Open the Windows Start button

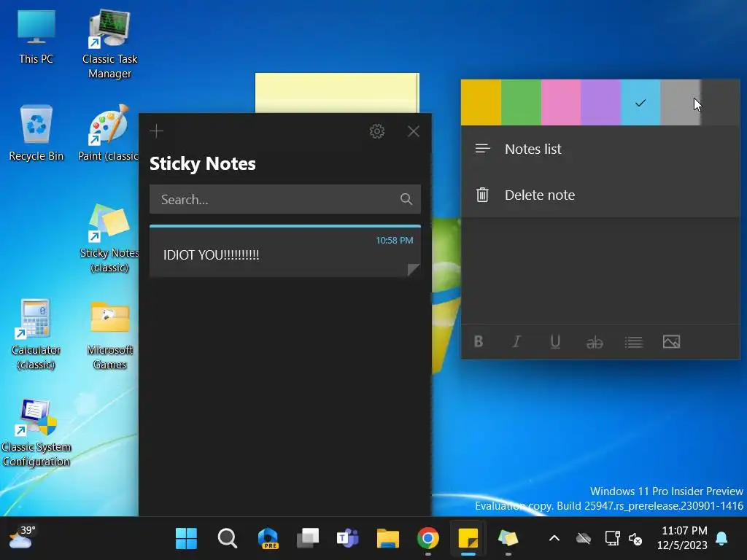(x=186, y=539)
